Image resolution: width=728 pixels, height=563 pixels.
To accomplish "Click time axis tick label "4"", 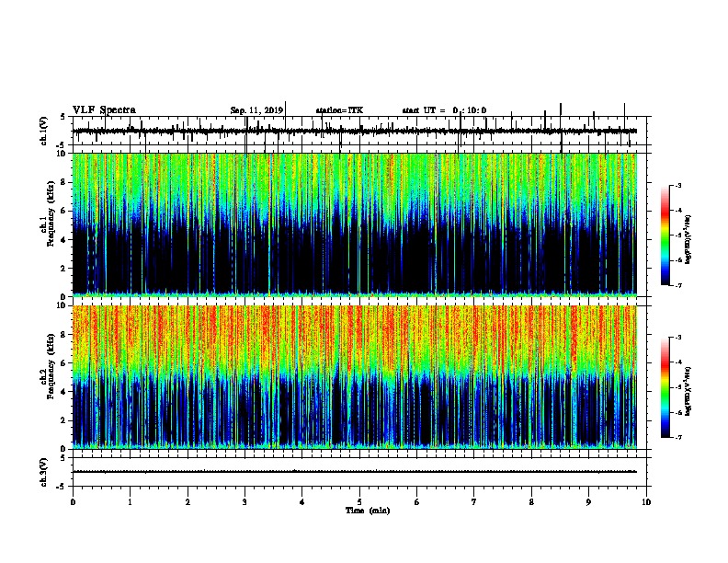I will point(302,502).
